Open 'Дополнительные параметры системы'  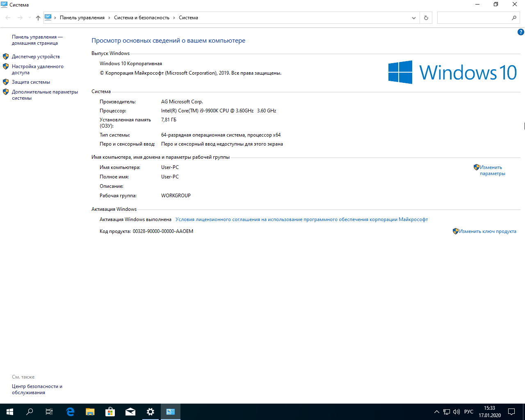point(45,95)
